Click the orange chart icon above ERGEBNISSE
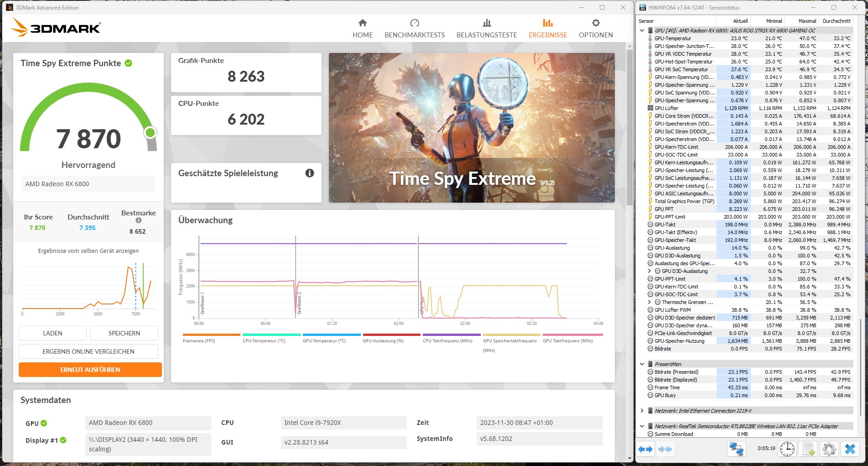The height and width of the screenshot is (466, 868). [548, 23]
